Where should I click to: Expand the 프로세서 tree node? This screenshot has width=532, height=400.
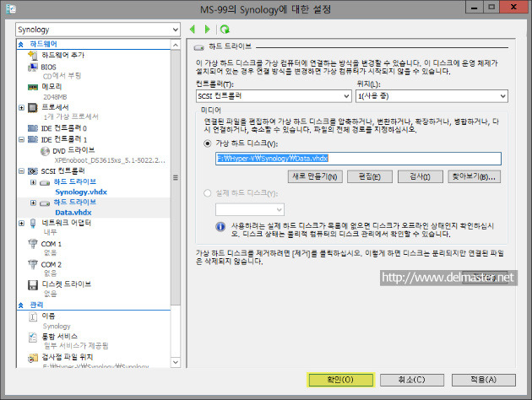[x=21, y=108]
